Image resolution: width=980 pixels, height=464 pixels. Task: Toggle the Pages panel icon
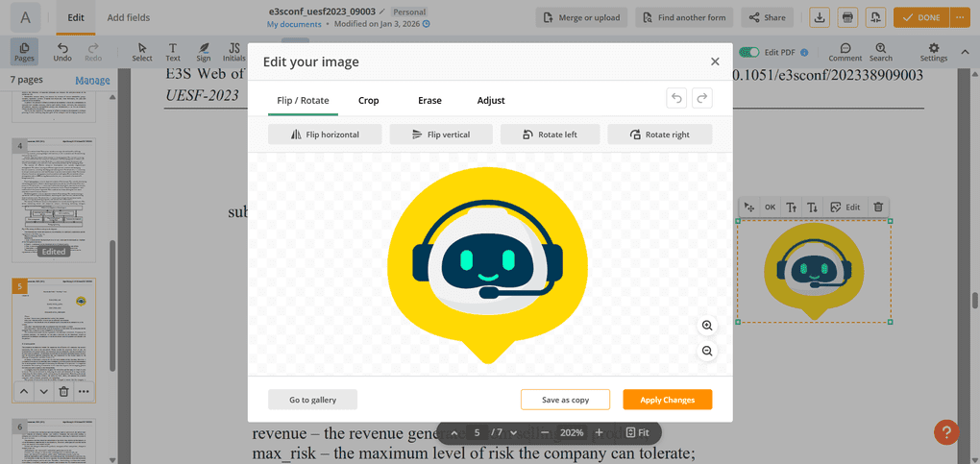[x=24, y=52]
